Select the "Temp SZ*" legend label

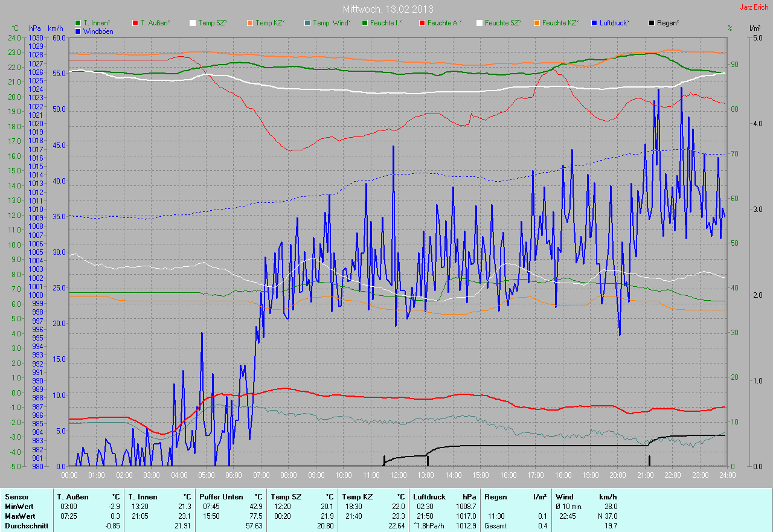213,23
